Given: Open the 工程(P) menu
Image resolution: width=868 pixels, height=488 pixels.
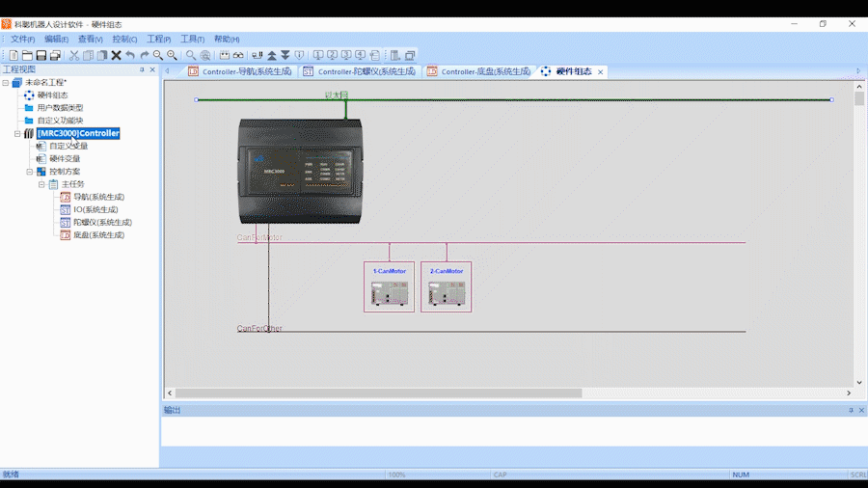Looking at the screenshot, I should (159, 40).
